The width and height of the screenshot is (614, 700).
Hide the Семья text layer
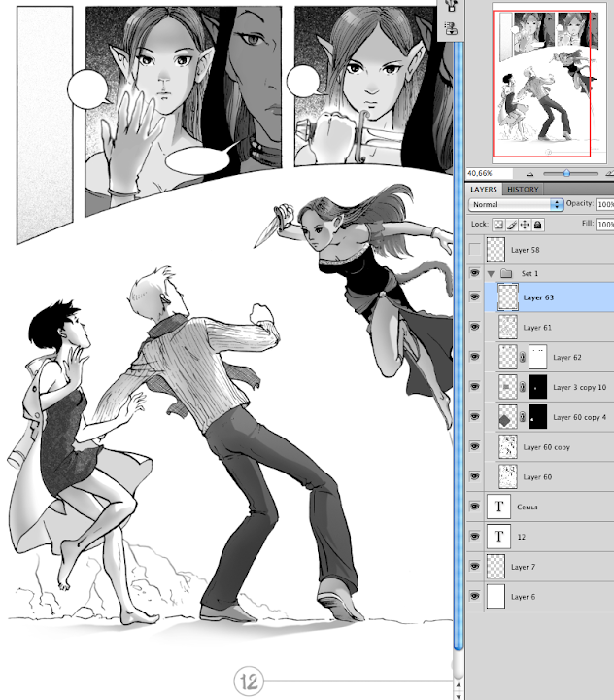click(475, 507)
